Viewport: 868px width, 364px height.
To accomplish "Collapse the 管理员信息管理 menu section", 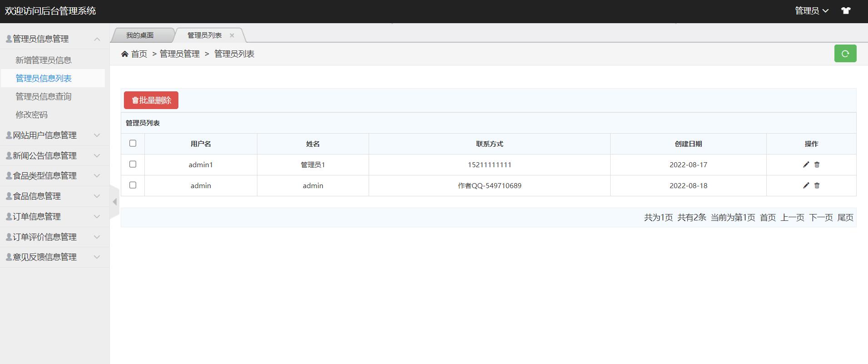I will (x=54, y=39).
